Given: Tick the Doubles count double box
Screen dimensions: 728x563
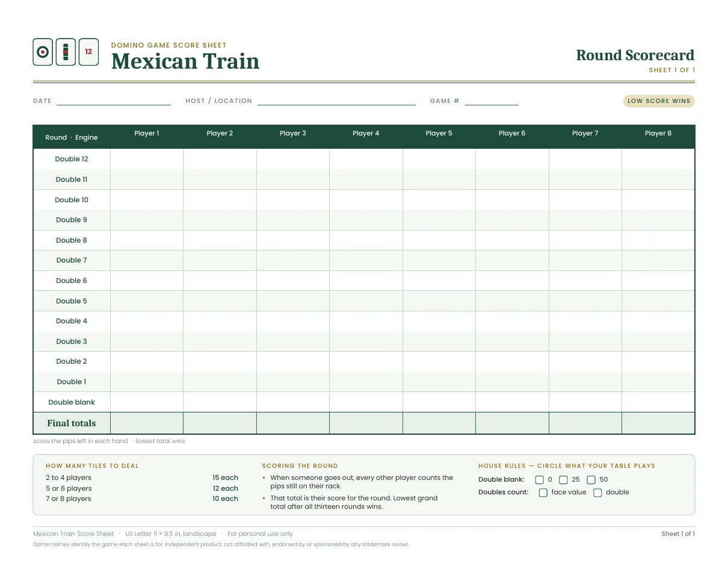Looking at the screenshot, I should pos(597,493).
